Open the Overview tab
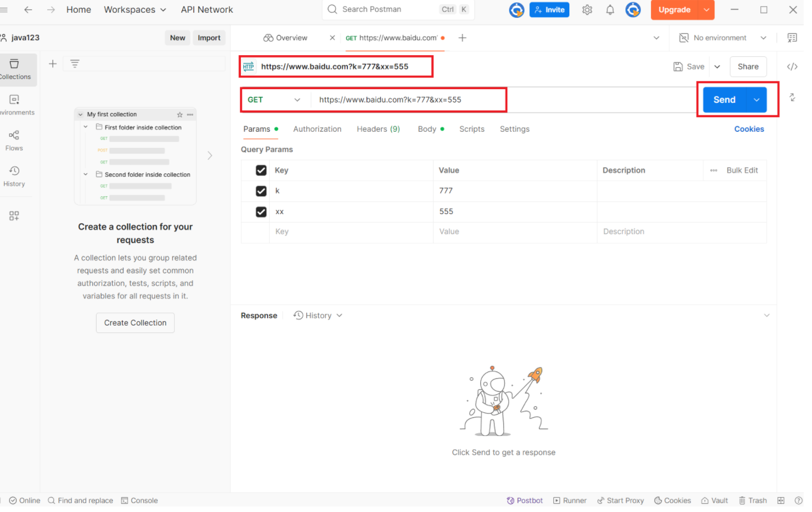Viewport: 812px width, 512px height. click(286, 38)
